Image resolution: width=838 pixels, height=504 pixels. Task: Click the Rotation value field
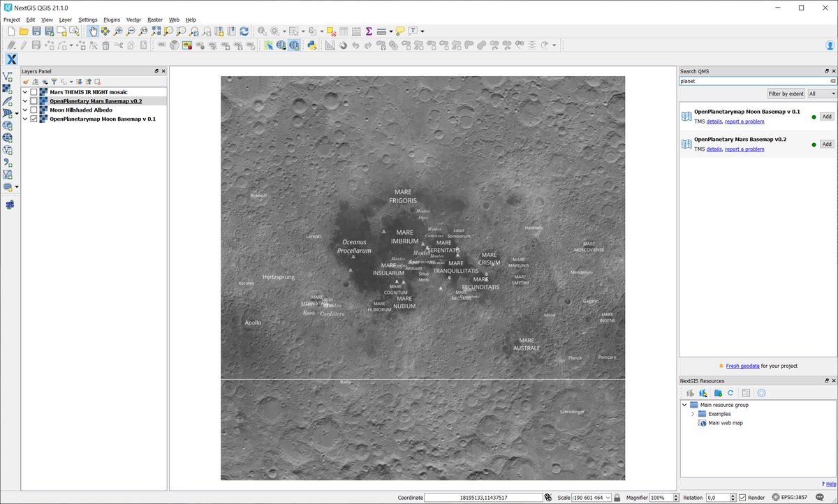pyautogui.click(x=720, y=498)
